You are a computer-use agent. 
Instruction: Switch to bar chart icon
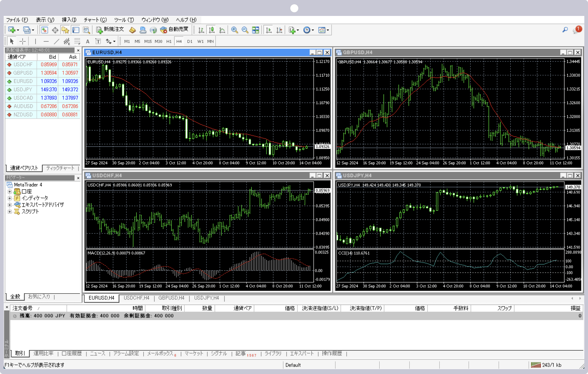point(201,30)
